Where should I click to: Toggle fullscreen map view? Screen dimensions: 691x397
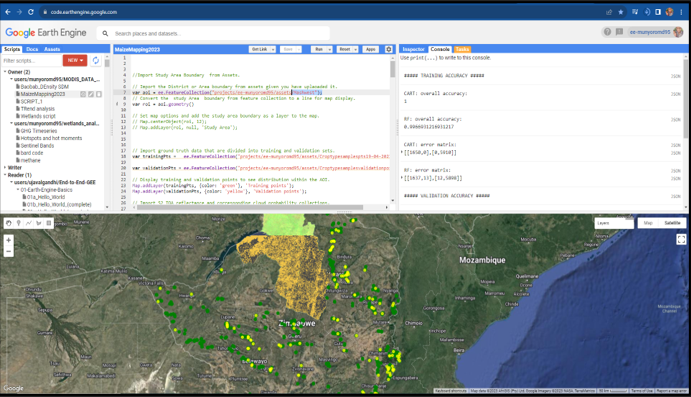[681, 239]
